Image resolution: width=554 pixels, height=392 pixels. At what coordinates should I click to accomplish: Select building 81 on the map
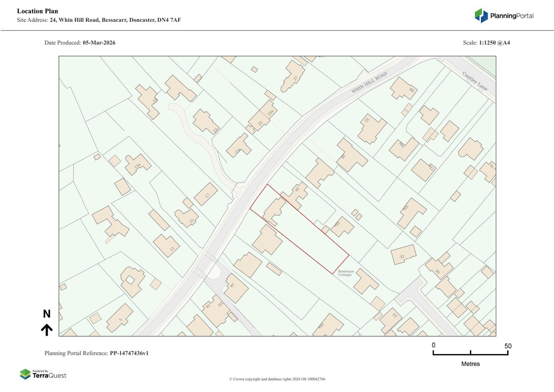click(x=236, y=288)
